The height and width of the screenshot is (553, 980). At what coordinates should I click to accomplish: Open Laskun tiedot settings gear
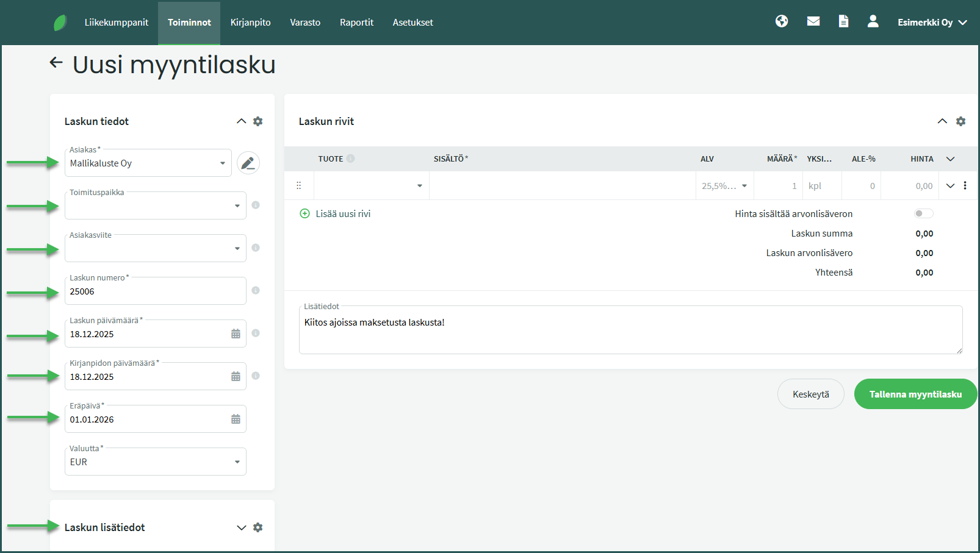(x=258, y=121)
